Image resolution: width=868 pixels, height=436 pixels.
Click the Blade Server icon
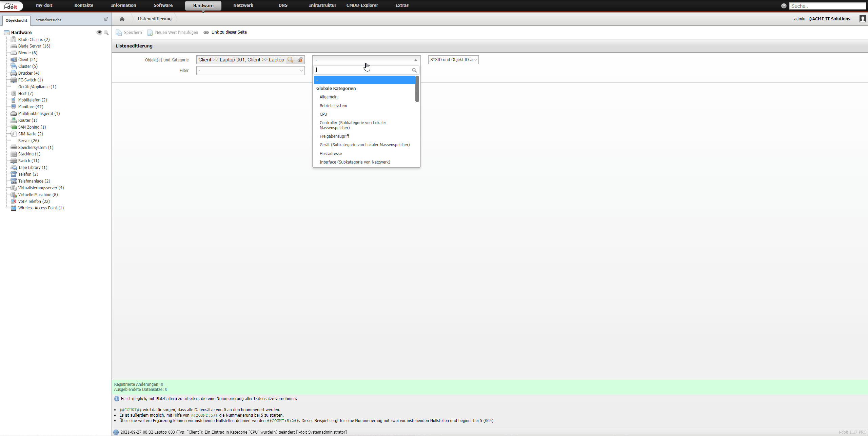(14, 46)
